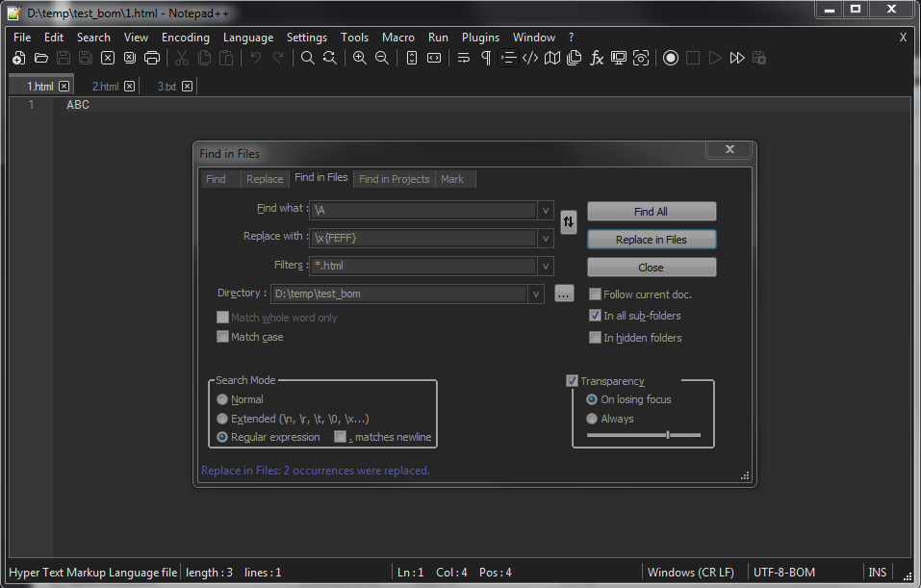This screenshot has height=588, width=921.
Task: Adjust the transparency slider handle
Action: pyautogui.click(x=668, y=435)
